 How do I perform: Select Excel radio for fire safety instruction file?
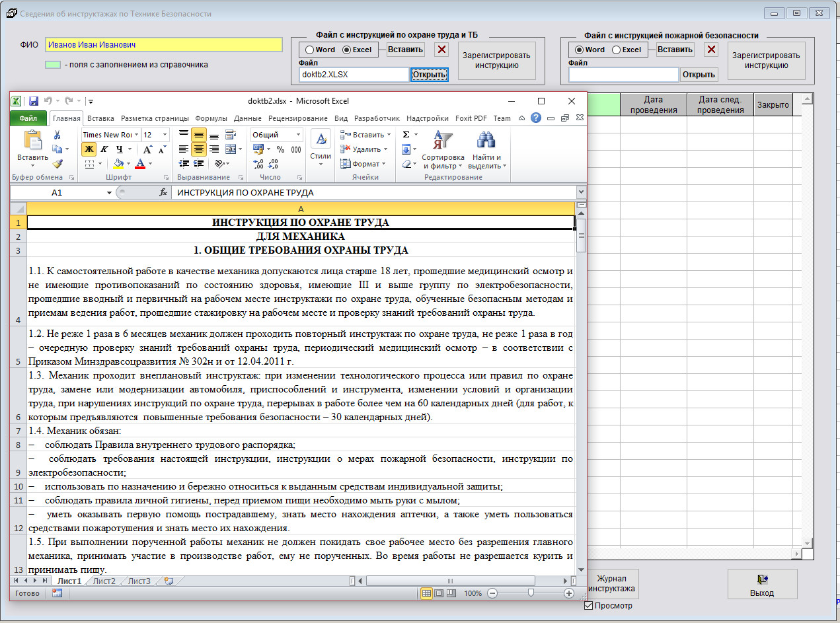[x=616, y=50]
